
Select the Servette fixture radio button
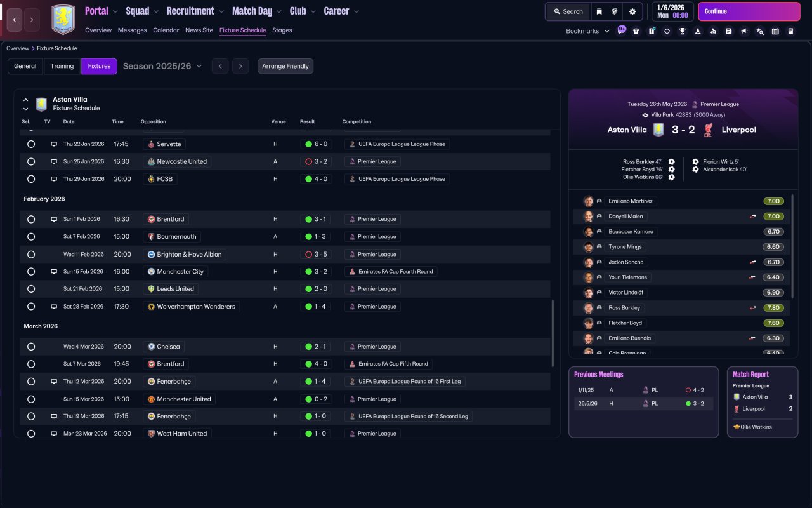pyautogui.click(x=31, y=144)
